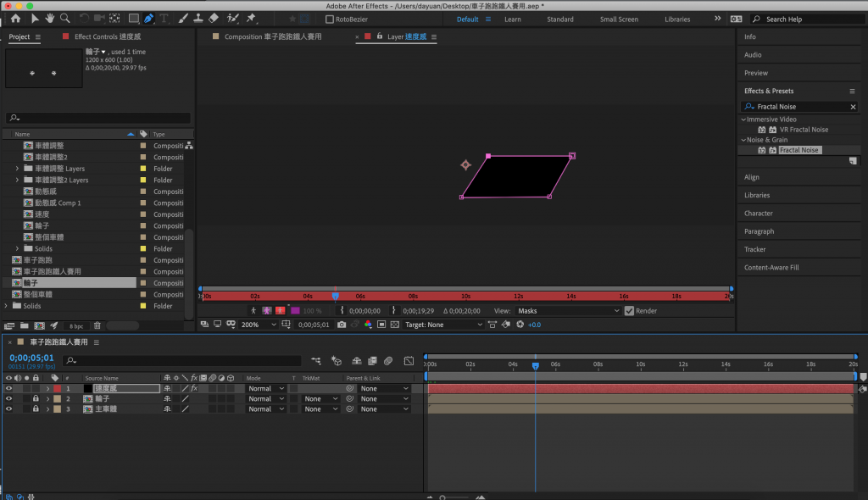Click the purple mask color swatch in viewer

(x=295, y=311)
